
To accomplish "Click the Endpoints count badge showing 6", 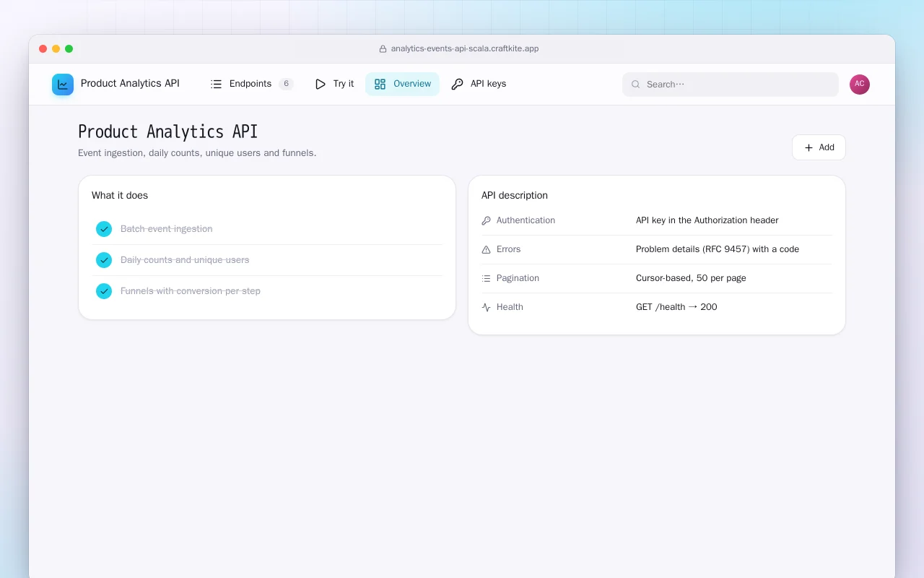I will [x=286, y=84].
